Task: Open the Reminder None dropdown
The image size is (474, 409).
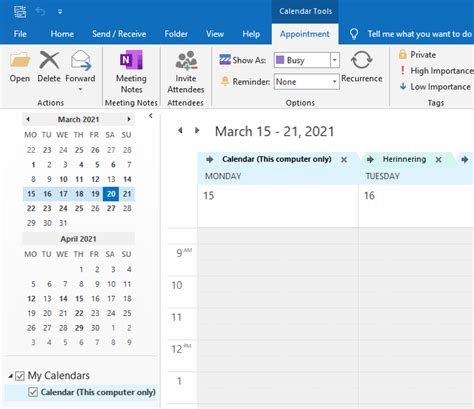Action: tap(334, 82)
